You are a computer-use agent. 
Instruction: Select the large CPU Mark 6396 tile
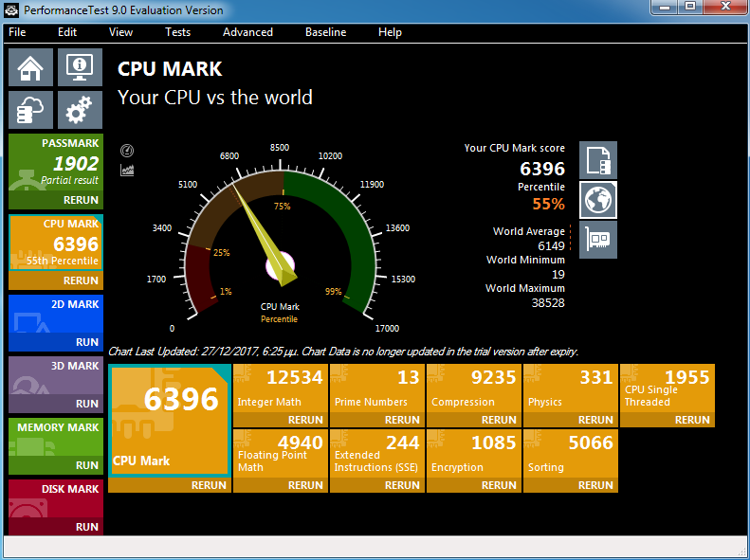(x=170, y=421)
